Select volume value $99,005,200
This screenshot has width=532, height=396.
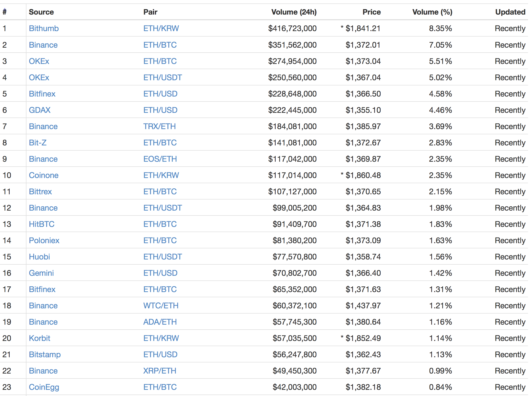pyautogui.click(x=295, y=208)
